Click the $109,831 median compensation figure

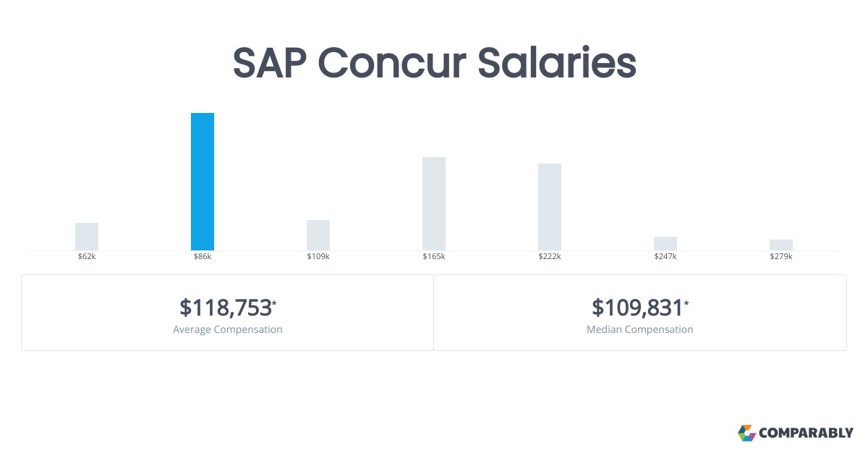[x=638, y=308]
